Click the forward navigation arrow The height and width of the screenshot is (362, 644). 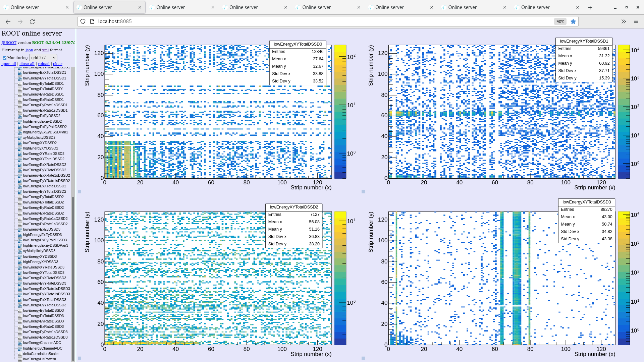pos(20,21)
